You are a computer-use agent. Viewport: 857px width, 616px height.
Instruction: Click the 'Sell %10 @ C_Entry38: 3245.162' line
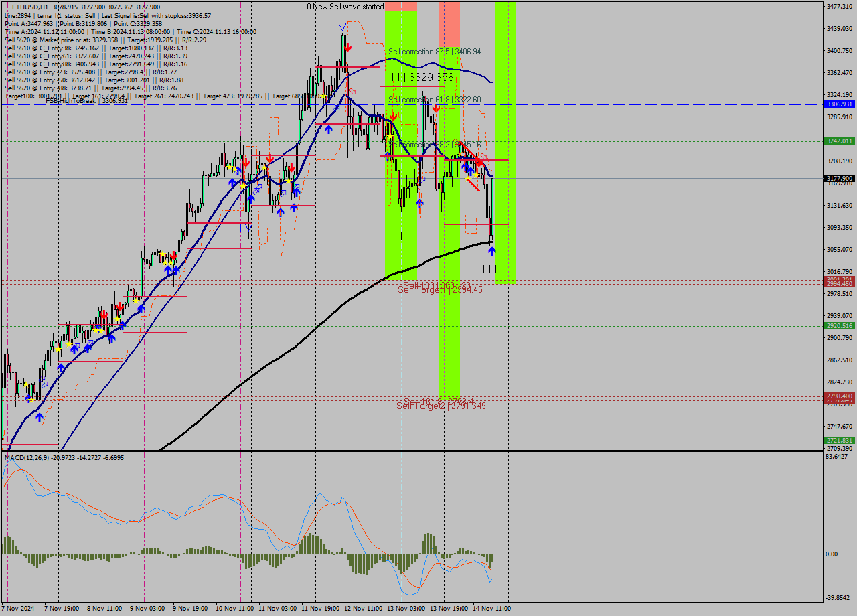point(96,48)
